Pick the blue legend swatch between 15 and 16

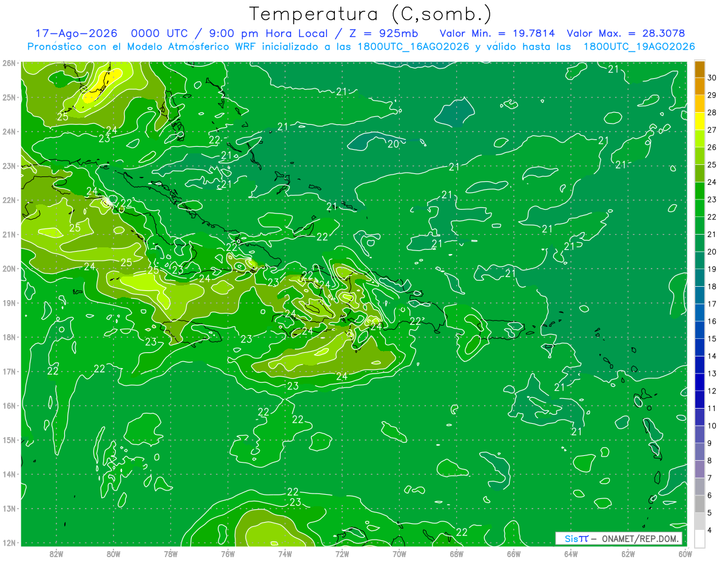[x=699, y=330]
